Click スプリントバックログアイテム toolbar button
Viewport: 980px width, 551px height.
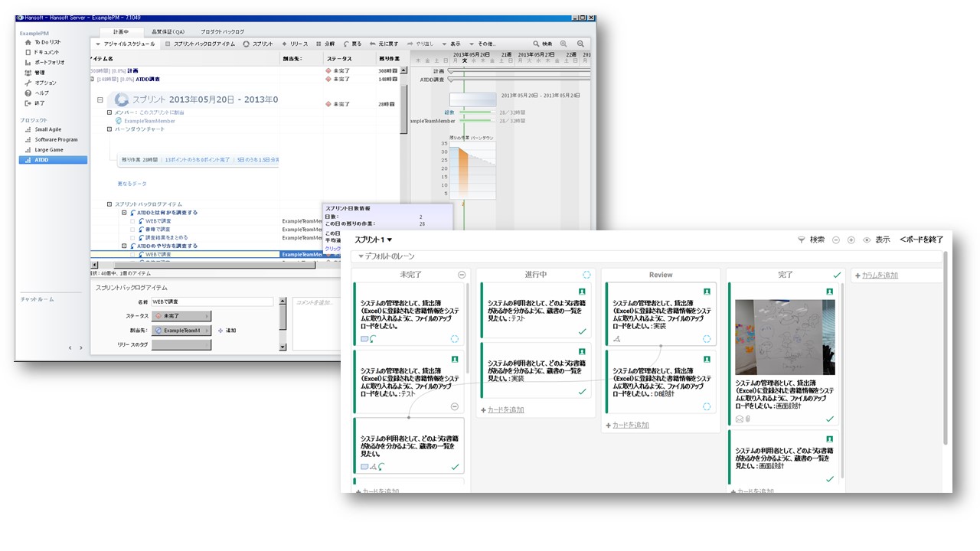pos(200,44)
